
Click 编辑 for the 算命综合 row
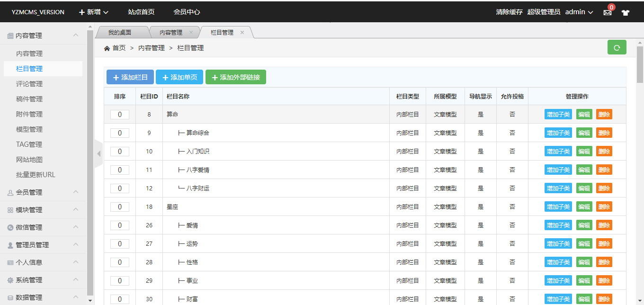coord(584,133)
